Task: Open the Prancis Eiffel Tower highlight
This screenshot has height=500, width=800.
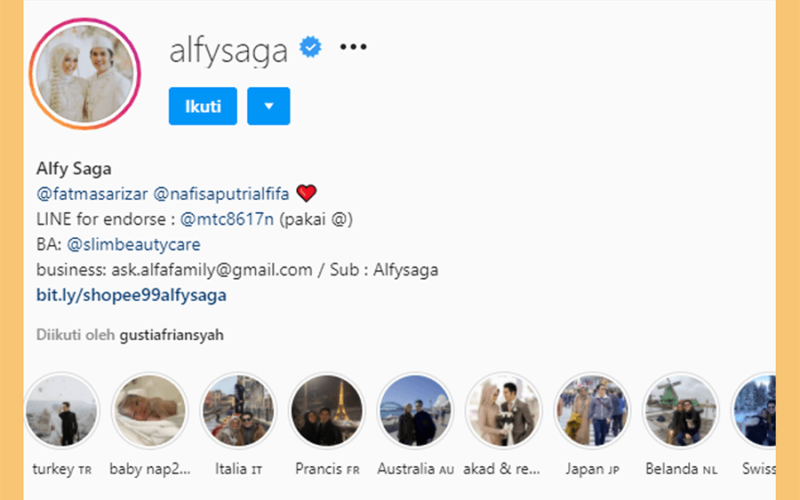Action: [327, 410]
